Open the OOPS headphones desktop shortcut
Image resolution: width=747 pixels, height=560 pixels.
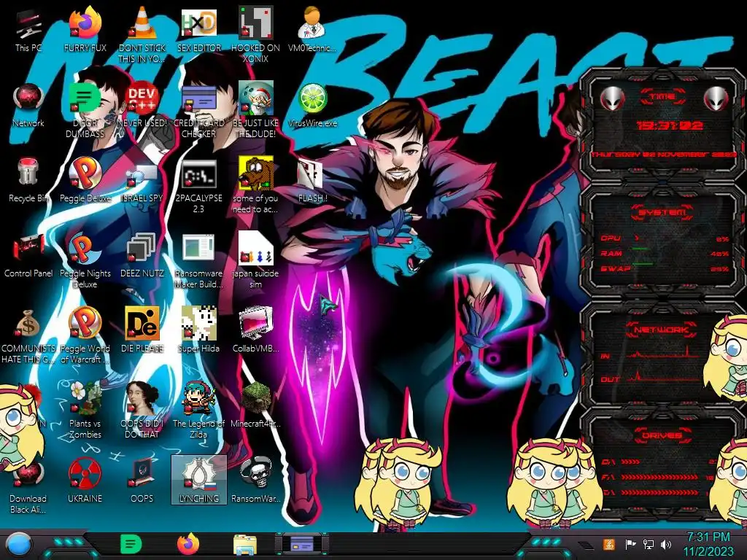click(x=142, y=481)
